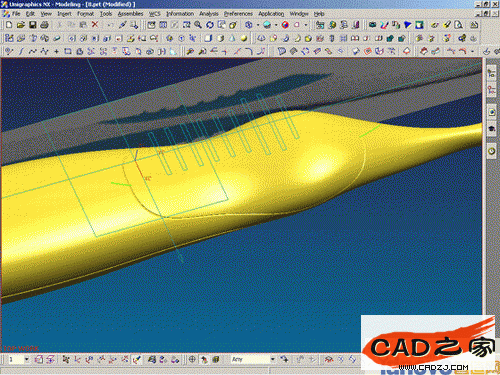Viewport: 500px width, 375px height.
Task: Expand the Any selection filter dropdown
Action: tap(273, 359)
